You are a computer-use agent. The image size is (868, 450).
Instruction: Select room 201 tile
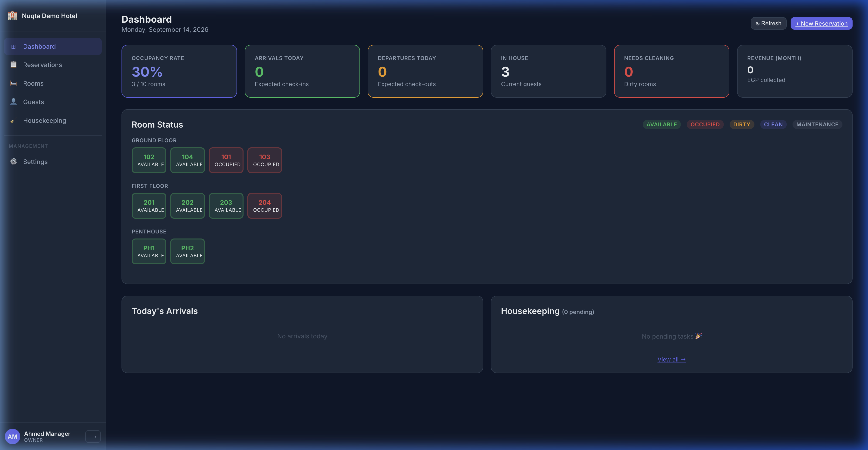[149, 206]
